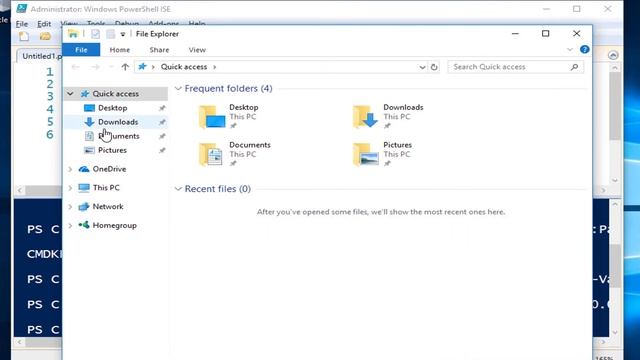Expand the This PC tree node
Screen dimensions: 640x360
(x=70, y=188)
